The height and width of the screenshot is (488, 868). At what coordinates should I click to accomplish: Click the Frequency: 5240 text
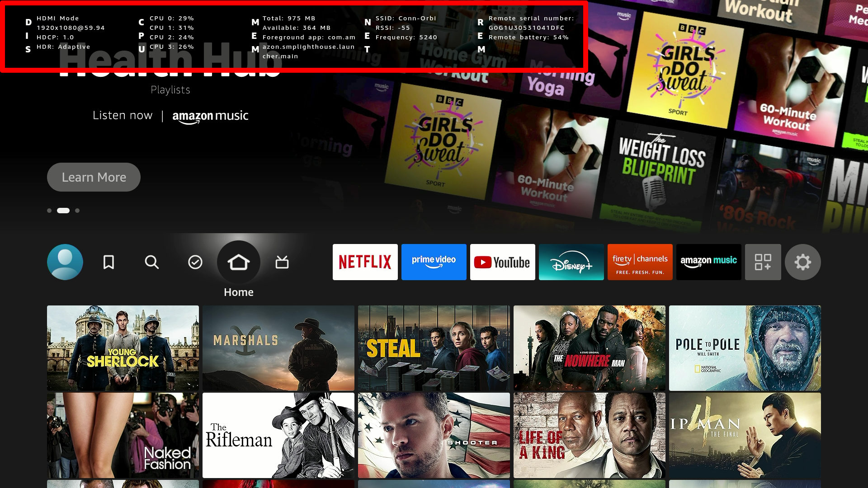click(406, 38)
